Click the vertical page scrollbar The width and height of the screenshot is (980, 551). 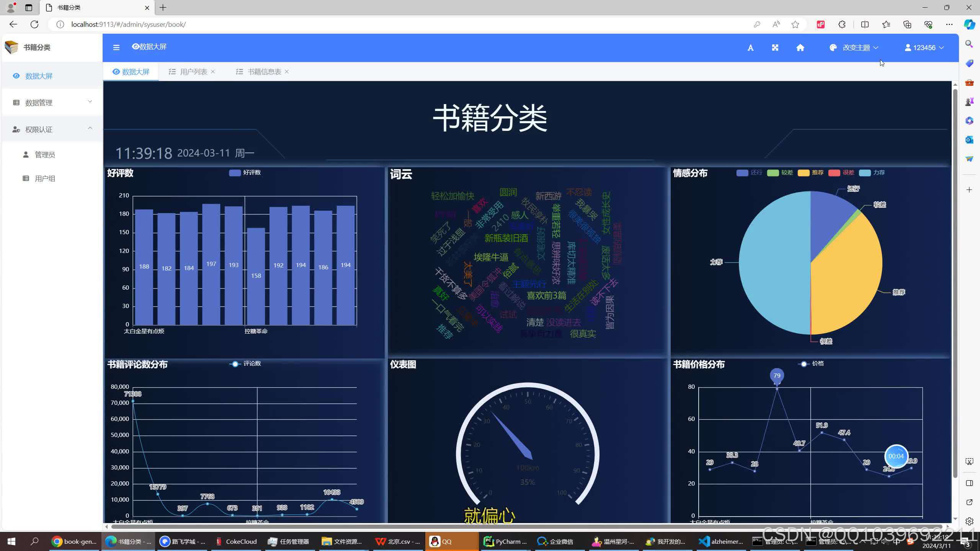click(955, 283)
